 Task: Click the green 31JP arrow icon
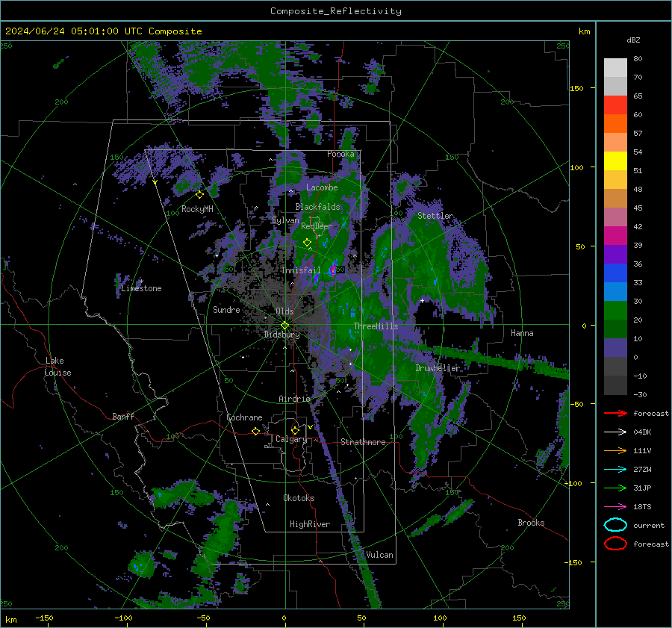pyautogui.click(x=615, y=488)
